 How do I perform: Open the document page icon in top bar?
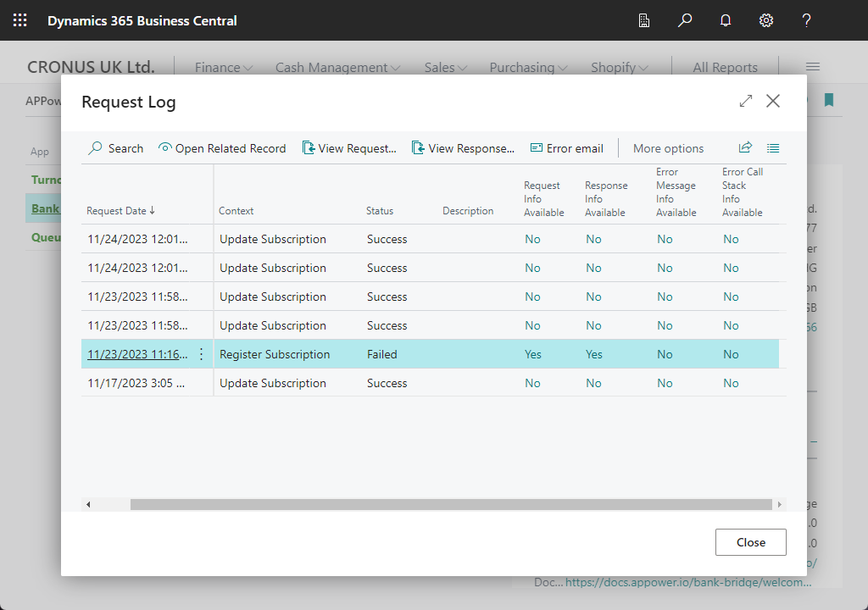tap(644, 20)
